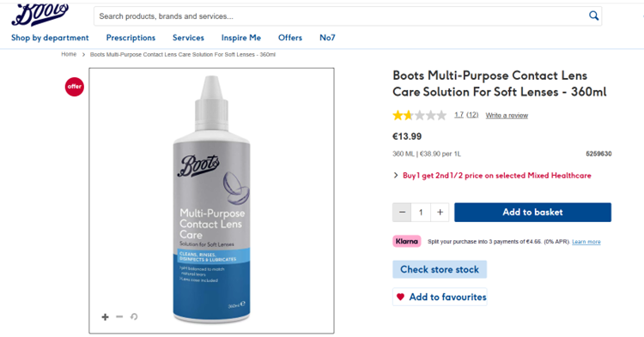Open the No7 menu item
644x337 pixels.
click(x=327, y=38)
